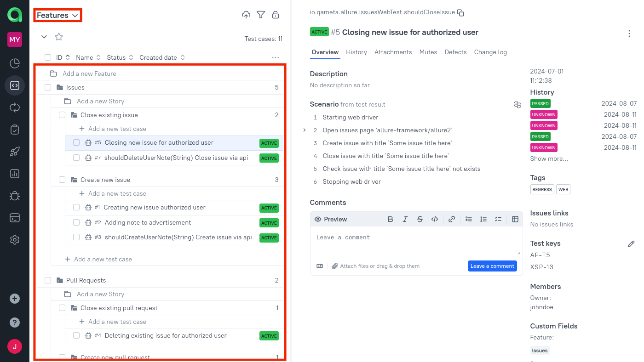Click Show more in History

(549, 158)
